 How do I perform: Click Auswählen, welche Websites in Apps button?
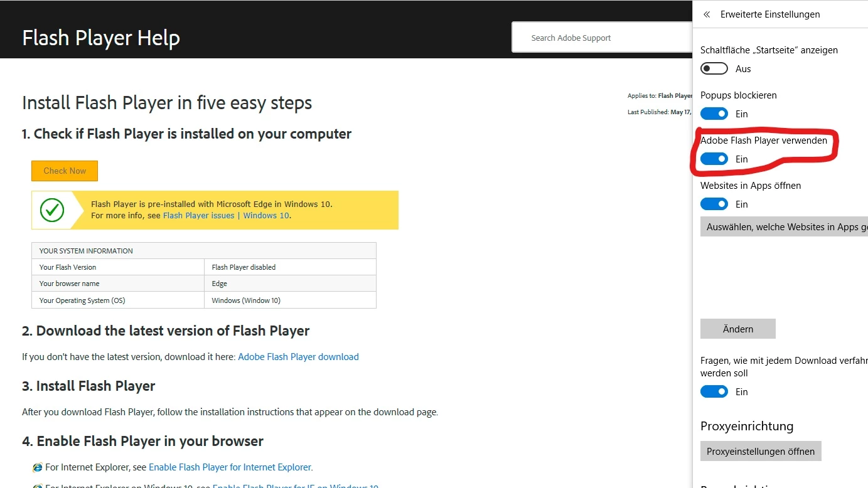(x=785, y=226)
